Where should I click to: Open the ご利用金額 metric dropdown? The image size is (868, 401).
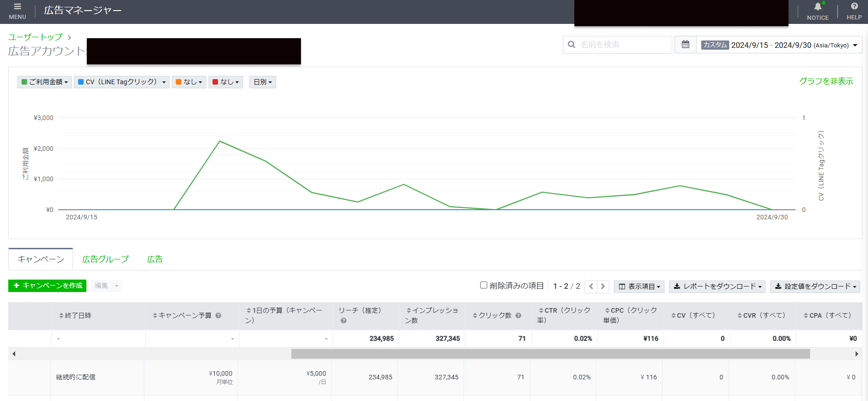45,82
